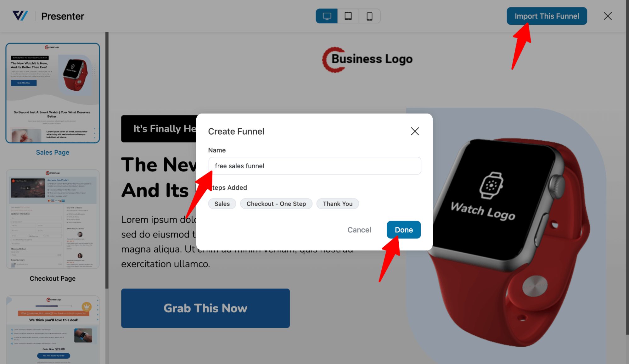Select the Checkout One Step tag

coord(276,204)
